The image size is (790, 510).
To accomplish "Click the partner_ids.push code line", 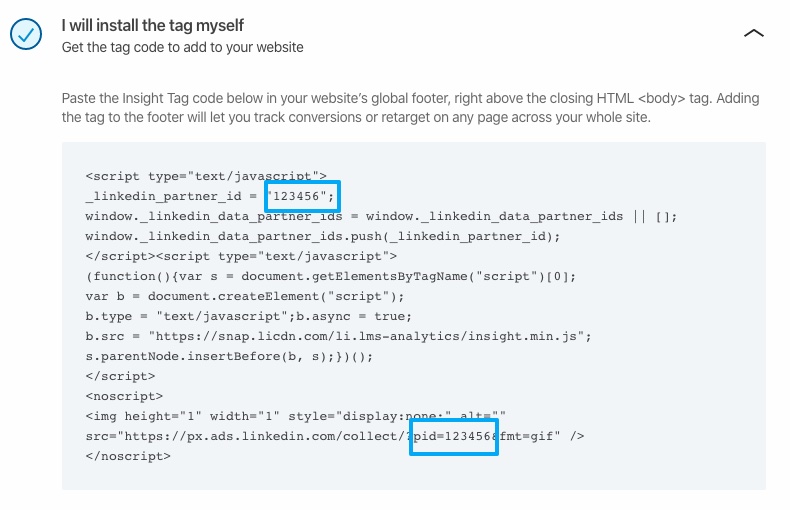I will click(x=322, y=236).
